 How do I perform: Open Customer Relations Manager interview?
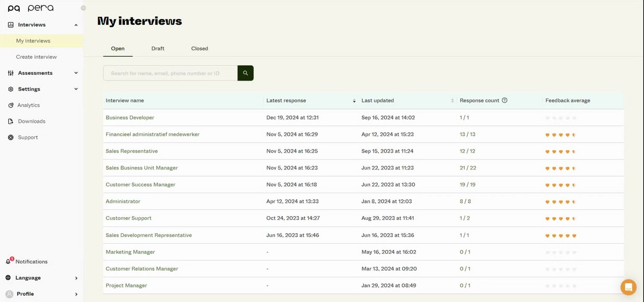pyautogui.click(x=142, y=269)
